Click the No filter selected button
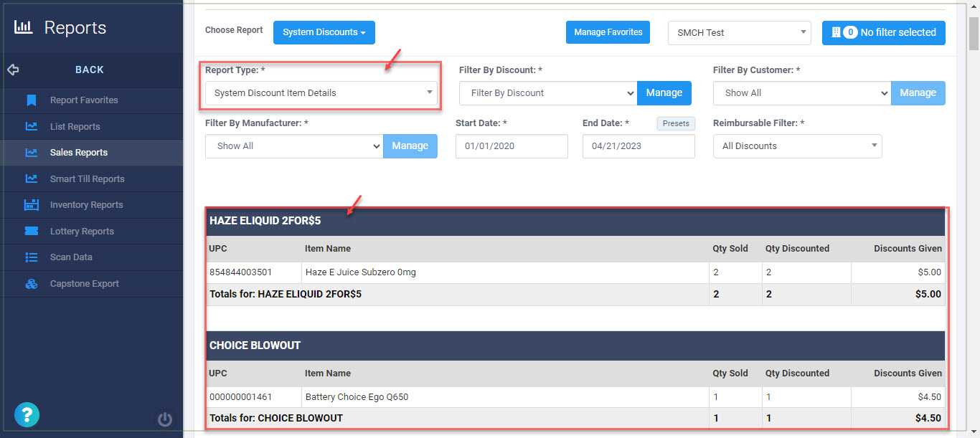This screenshot has height=438, width=980. click(x=884, y=32)
